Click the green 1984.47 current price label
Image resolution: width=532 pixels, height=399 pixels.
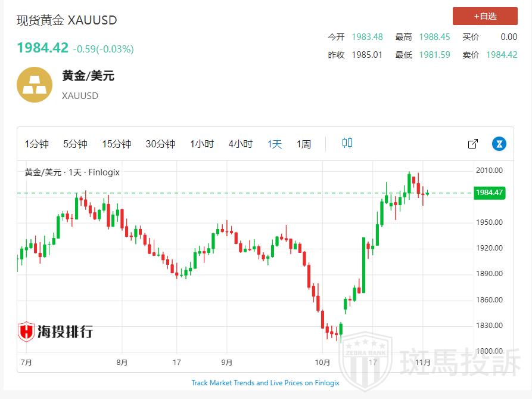click(x=489, y=193)
